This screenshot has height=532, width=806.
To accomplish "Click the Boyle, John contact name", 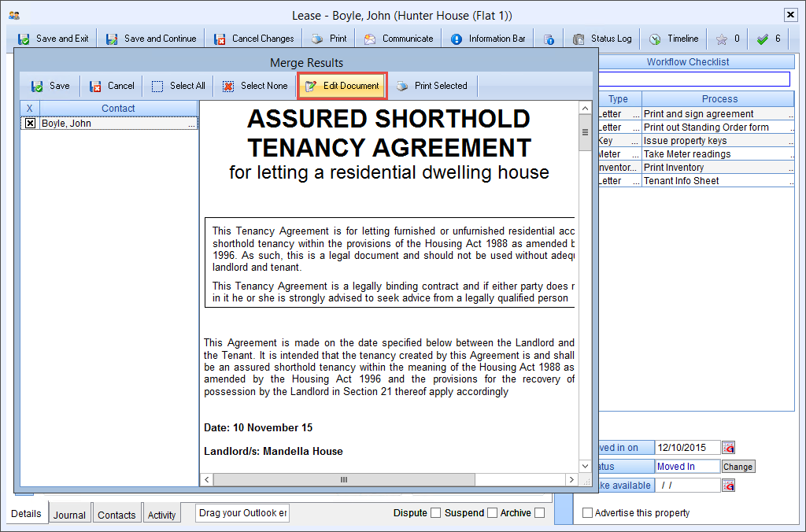I will pos(66,124).
